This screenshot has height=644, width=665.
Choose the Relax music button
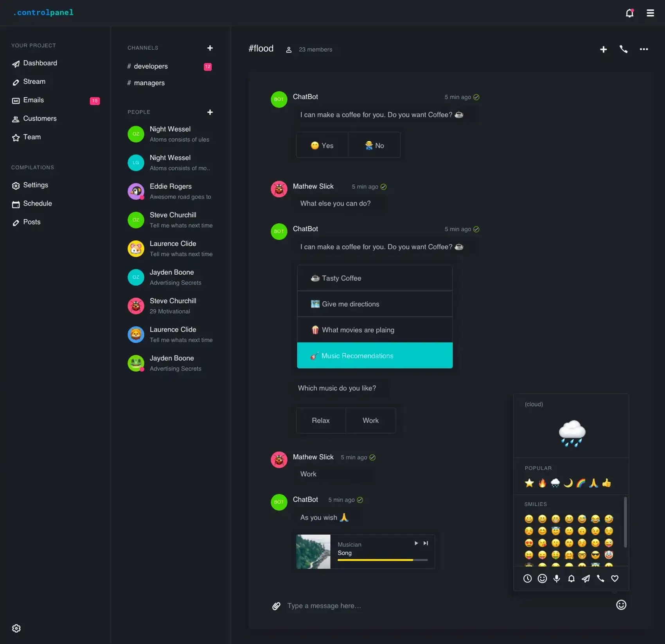[x=320, y=420]
